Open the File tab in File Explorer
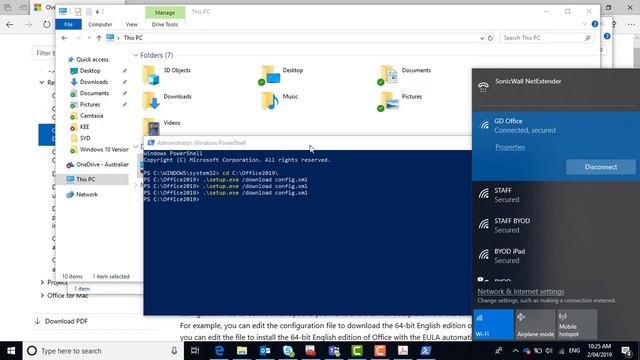The image size is (640, 360). tap(68, 24)
